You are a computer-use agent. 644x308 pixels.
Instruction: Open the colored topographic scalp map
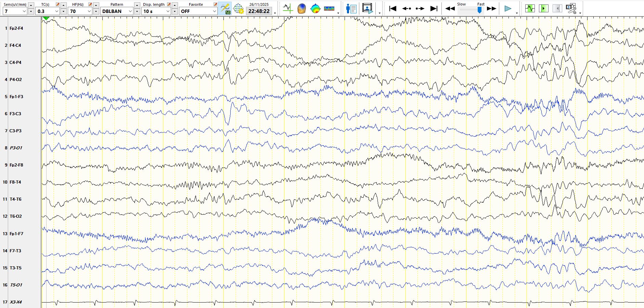[x=315, y=8]
